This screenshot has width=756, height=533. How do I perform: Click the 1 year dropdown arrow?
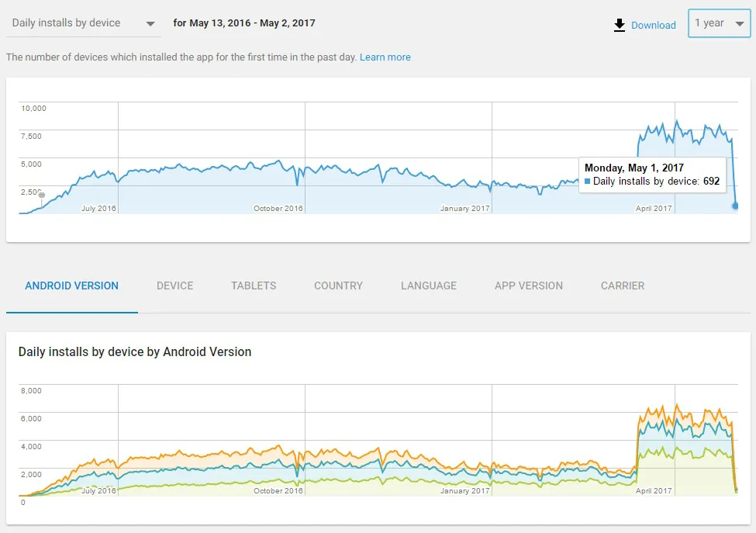(x=739, y=23)
